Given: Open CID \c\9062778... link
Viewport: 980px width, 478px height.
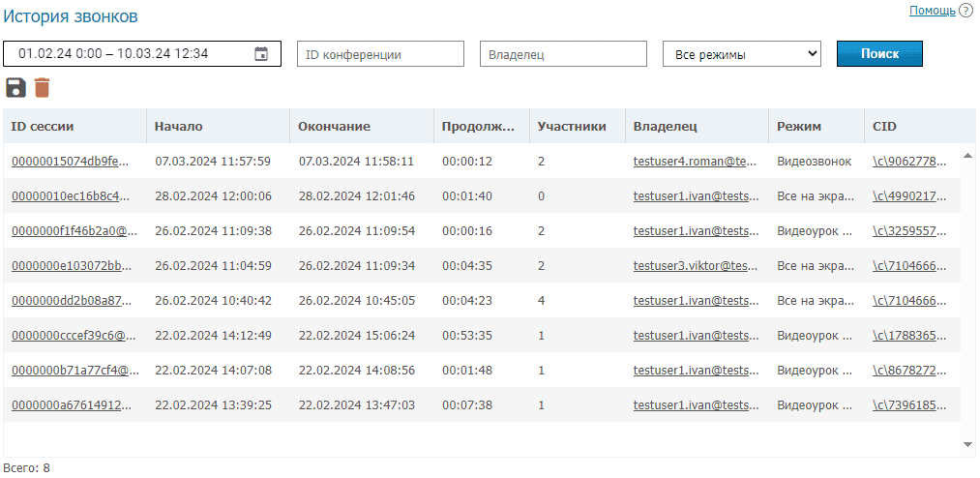Looking at the screenshot, I should pos(909,162).
